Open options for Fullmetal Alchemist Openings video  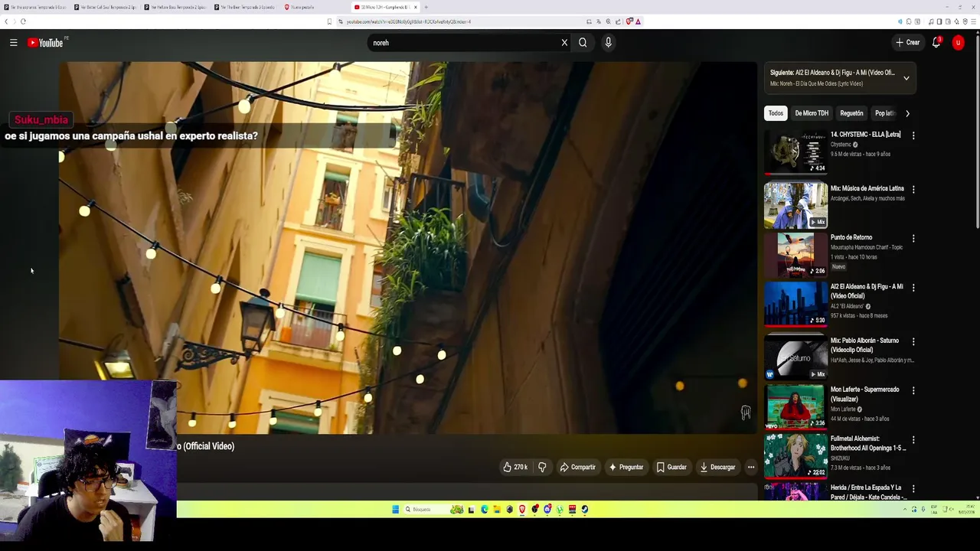click(913, 440)
